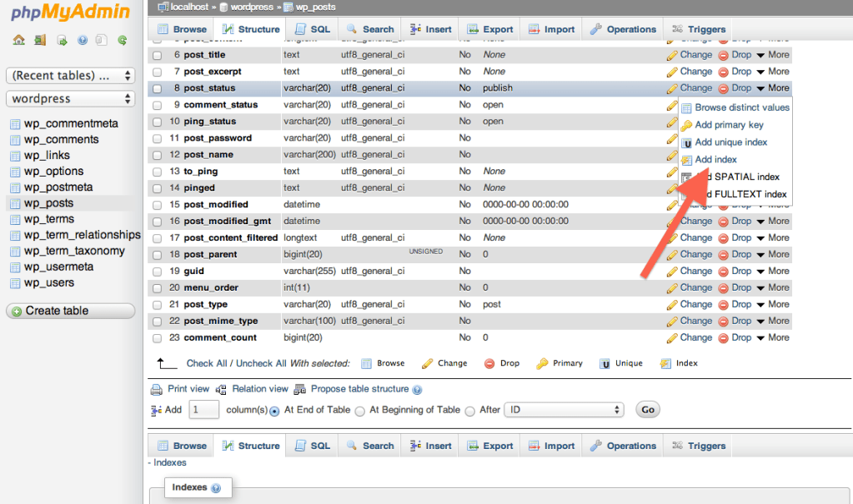853x504 pixels.
Task: Click the Home house icon in sidebar
Action: point(19,40)
